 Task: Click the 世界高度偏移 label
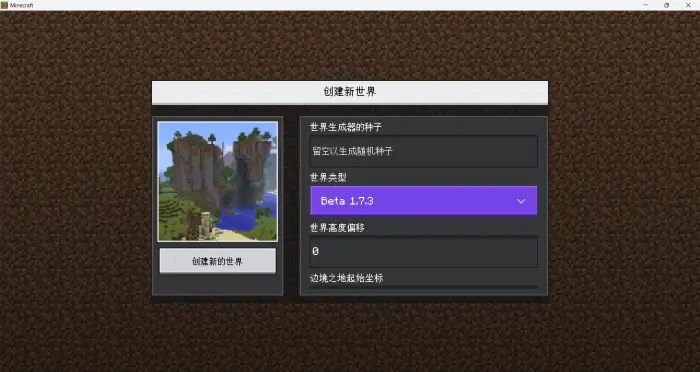[x=337, y=228]
